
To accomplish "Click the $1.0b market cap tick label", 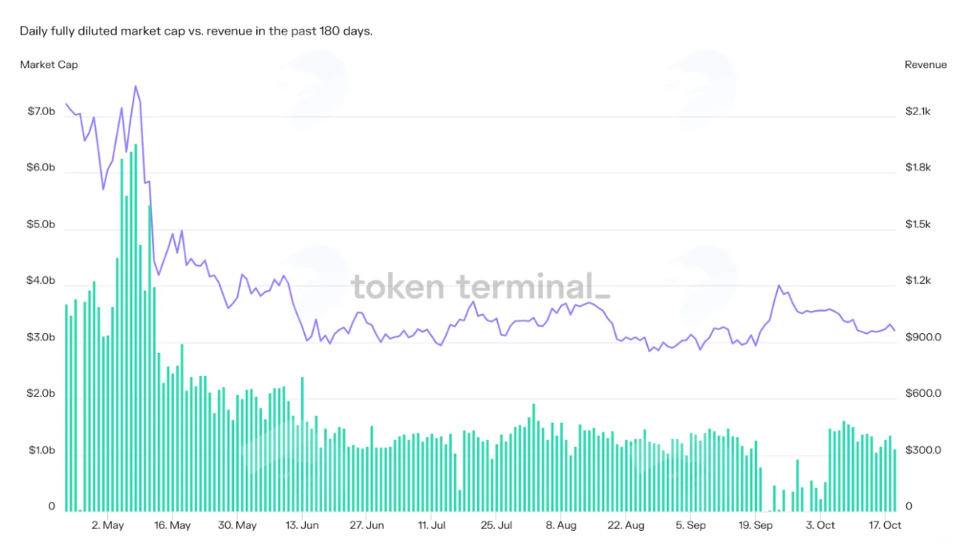I will (x=41, y=451).
